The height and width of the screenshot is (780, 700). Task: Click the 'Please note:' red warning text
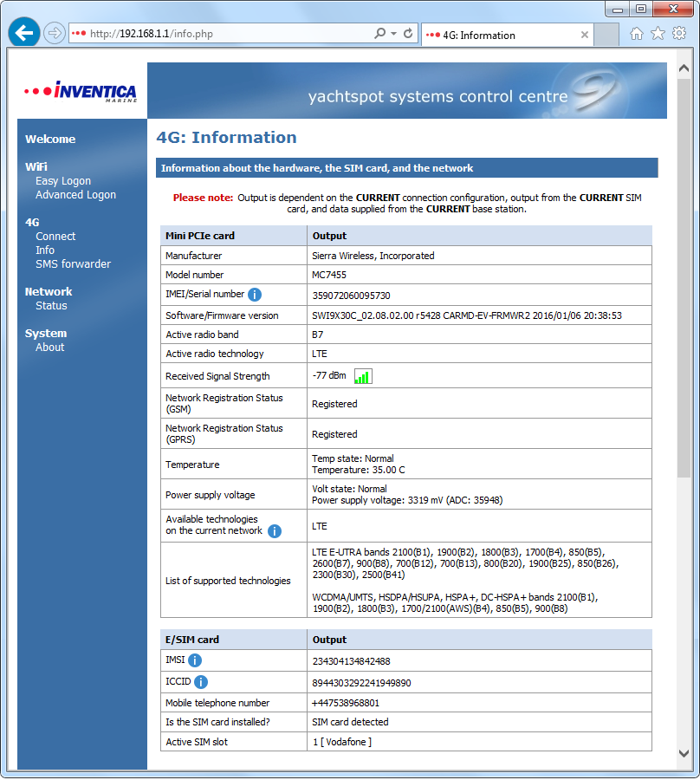click(x=203, y=198)
